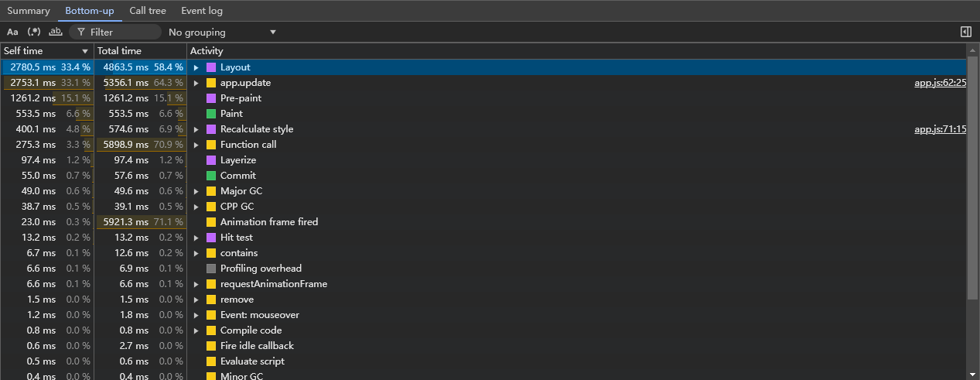Open the No grouping dropdown
Screen dimensions: 980x380
click(222, 32)
